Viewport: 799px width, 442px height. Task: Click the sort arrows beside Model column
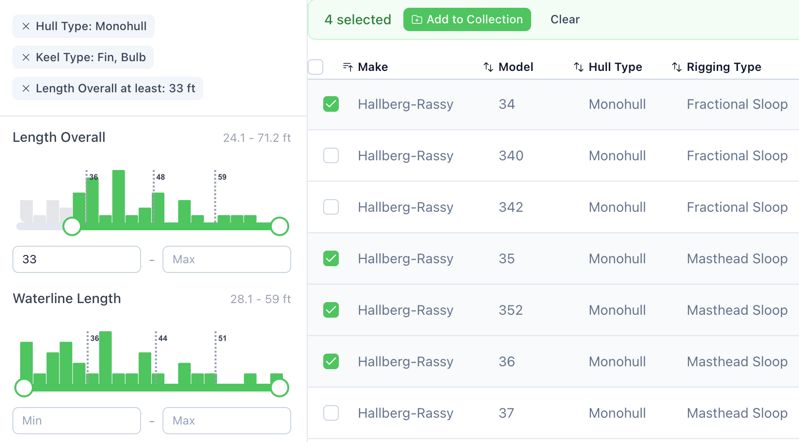pyautogui.click(x=488, y=67)
